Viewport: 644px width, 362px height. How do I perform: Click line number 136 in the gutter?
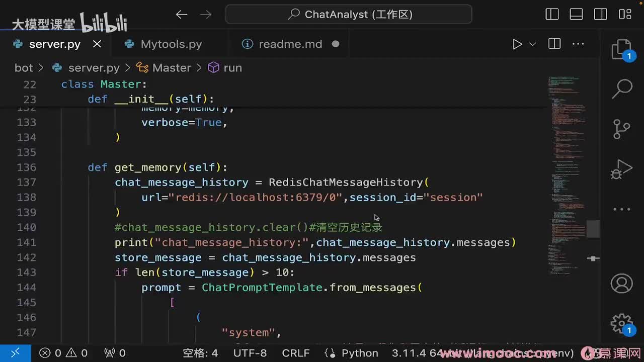pos(26,167)
